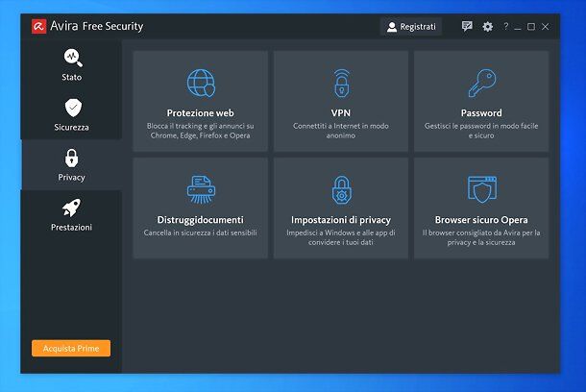586x392 pixels.
Task: Close the Avira window
Action: 546,27
